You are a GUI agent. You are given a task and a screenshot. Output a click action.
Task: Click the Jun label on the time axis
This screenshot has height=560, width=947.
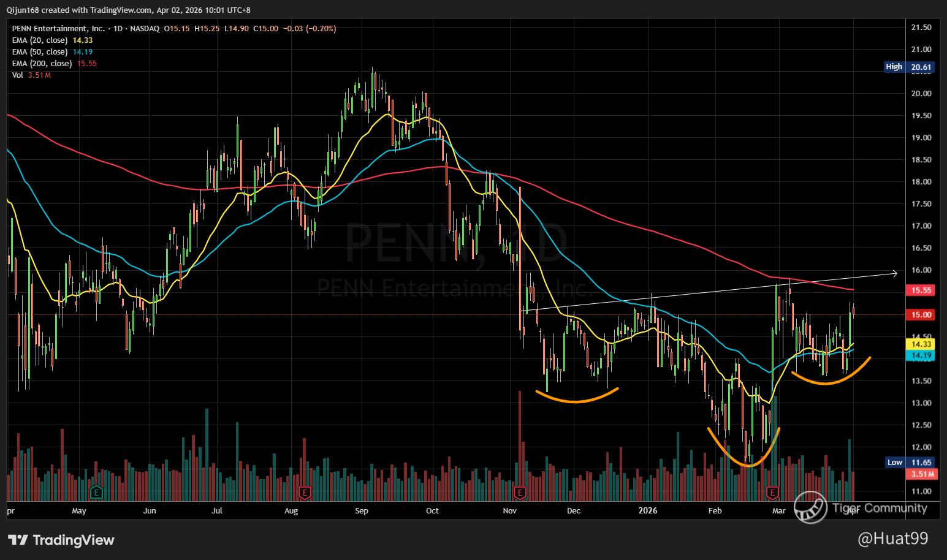(150, 511)
